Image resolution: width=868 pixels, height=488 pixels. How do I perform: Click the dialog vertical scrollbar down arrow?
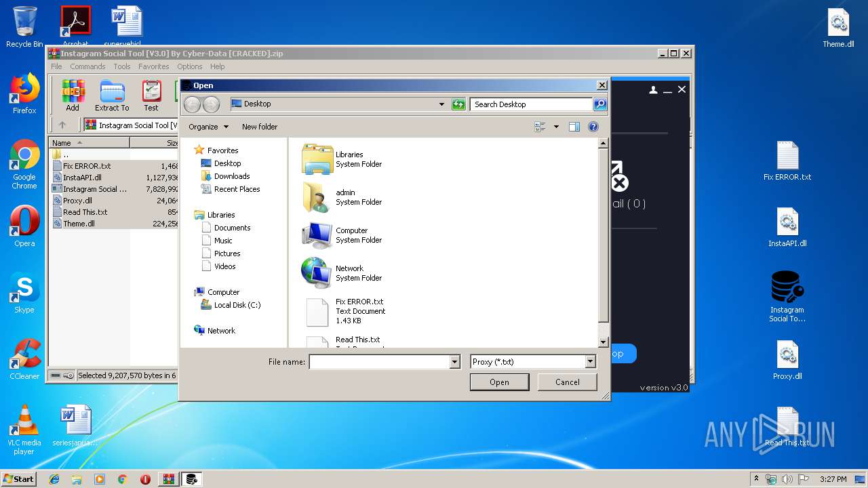point(604,343)
